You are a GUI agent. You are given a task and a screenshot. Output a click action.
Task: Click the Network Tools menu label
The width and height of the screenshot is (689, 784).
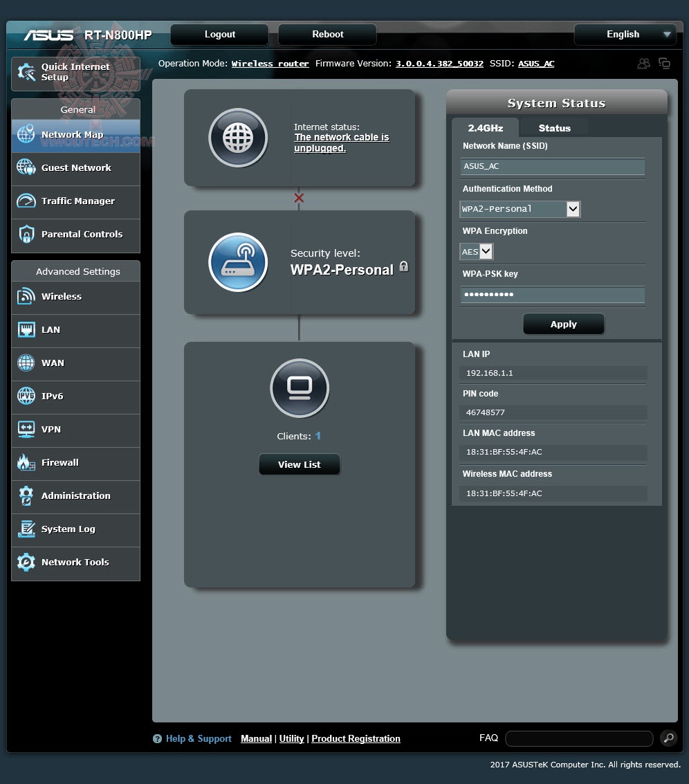[x=75, y=562]
